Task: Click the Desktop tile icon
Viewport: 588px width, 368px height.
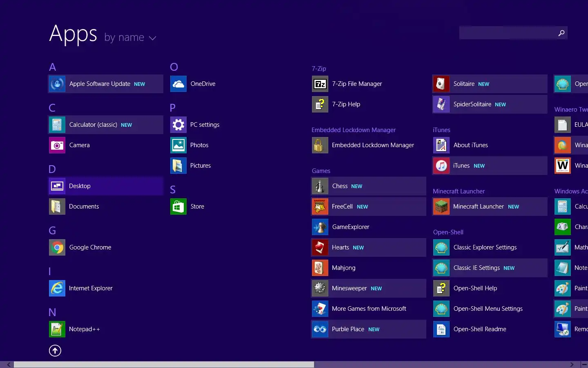Action: (x=57, y=186)
